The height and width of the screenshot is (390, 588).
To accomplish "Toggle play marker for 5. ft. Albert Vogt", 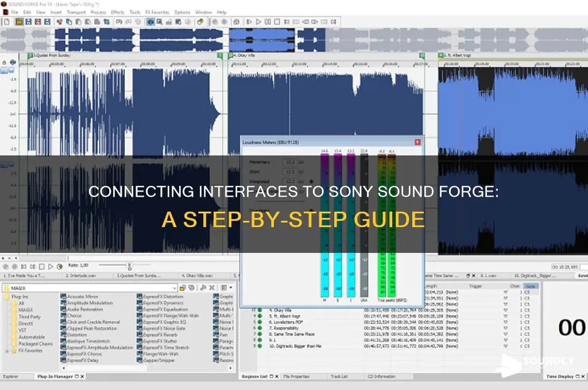I will (260, 316).
